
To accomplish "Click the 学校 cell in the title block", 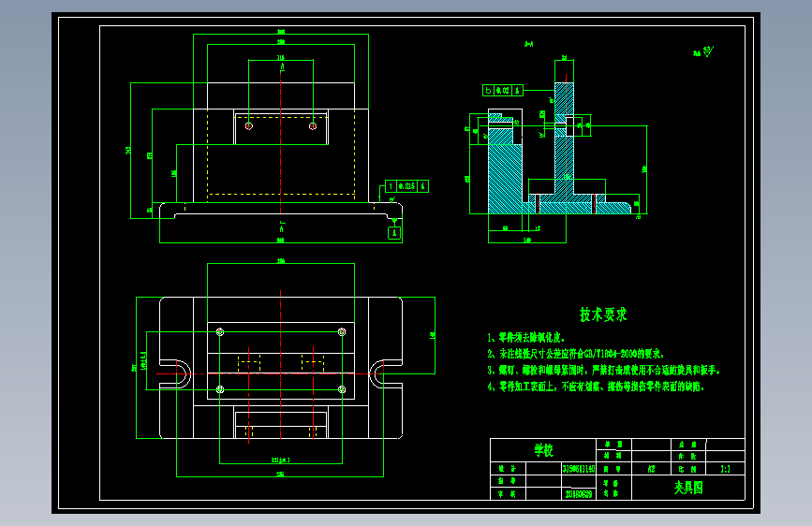I will [x=544, y=450].
